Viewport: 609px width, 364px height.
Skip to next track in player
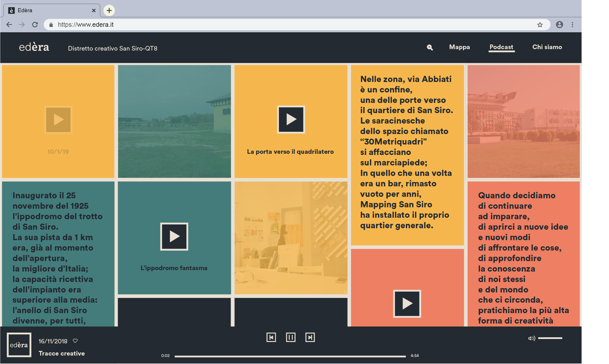[310, 337]
